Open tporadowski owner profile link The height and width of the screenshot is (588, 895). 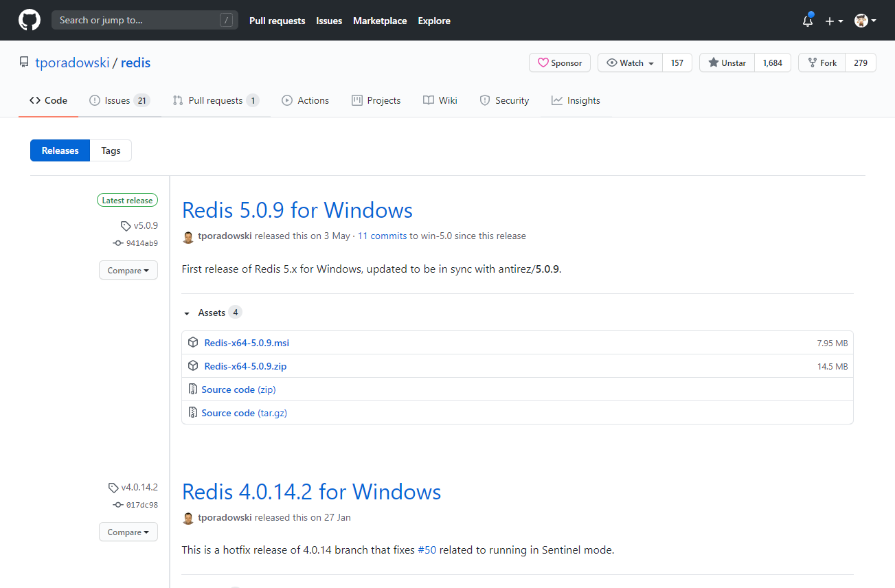72,63
